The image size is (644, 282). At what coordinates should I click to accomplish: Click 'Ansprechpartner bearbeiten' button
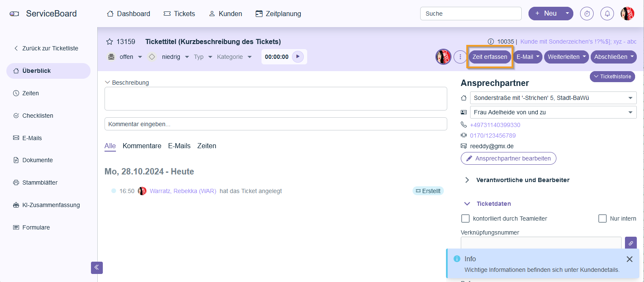pos(508,158)
